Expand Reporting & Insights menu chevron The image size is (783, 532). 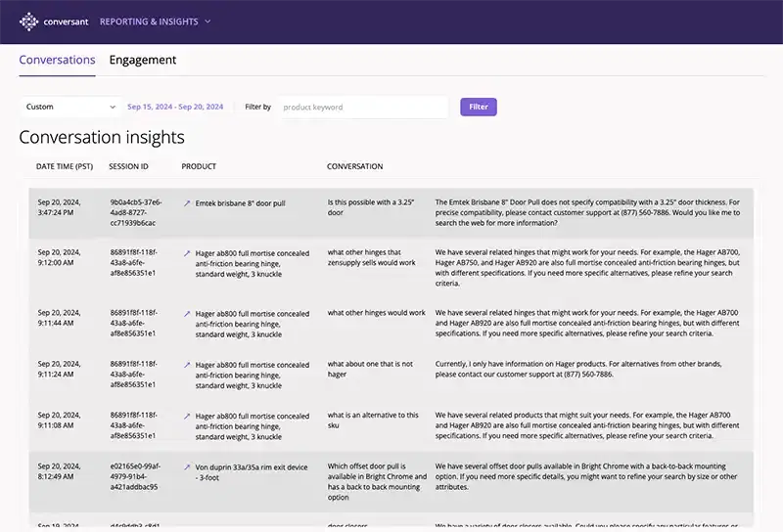207,22
